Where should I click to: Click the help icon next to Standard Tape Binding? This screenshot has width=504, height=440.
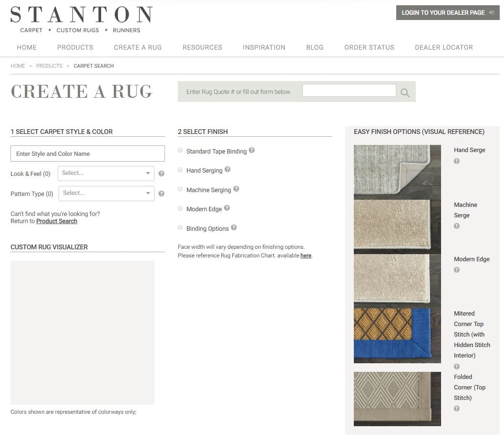tap(252, 150)
